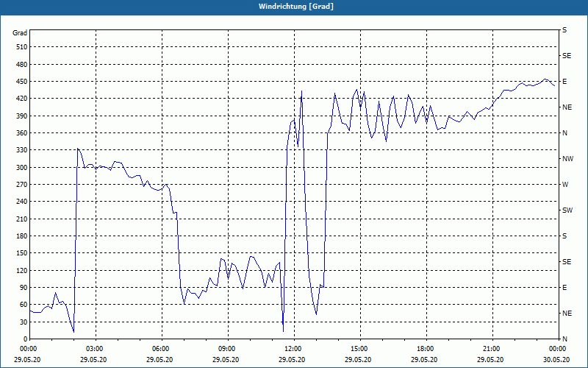
Task: Click the SW compass label
Action: point(567,210)
